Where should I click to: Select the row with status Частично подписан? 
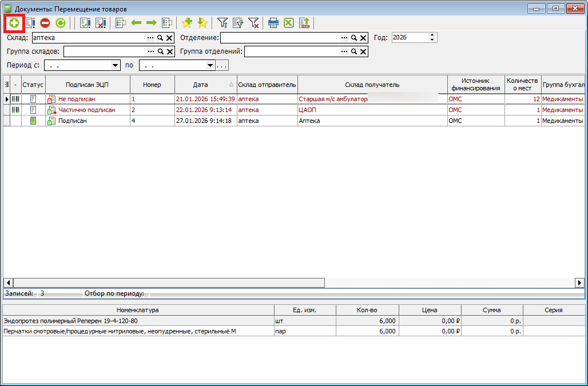tap(87, 110)
